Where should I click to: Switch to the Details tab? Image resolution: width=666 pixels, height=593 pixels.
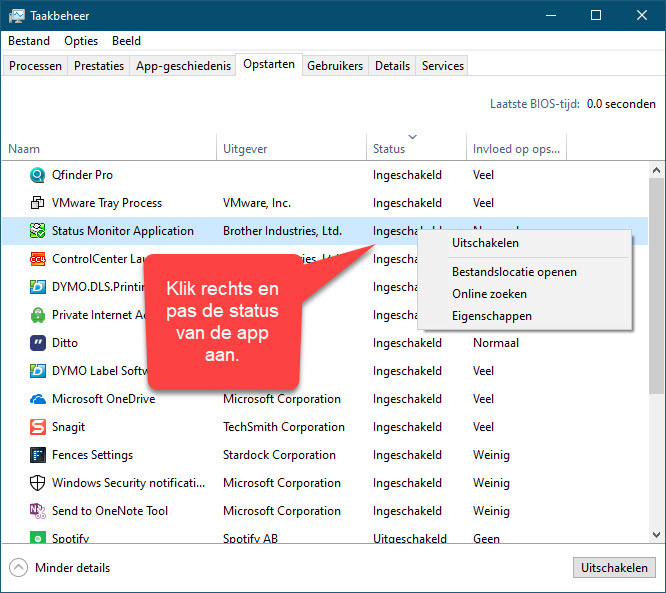click(392, 66)
